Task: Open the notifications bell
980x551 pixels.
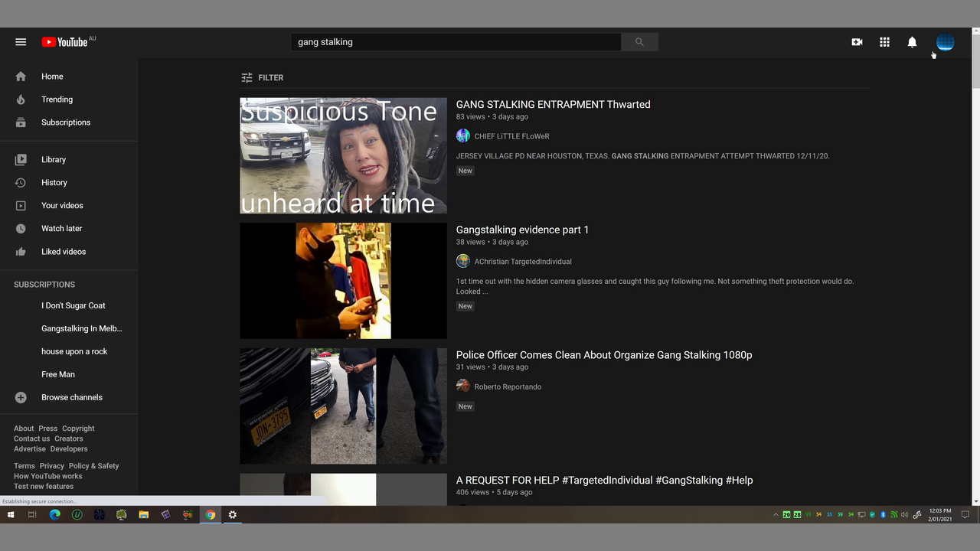Action: [912, 42]
